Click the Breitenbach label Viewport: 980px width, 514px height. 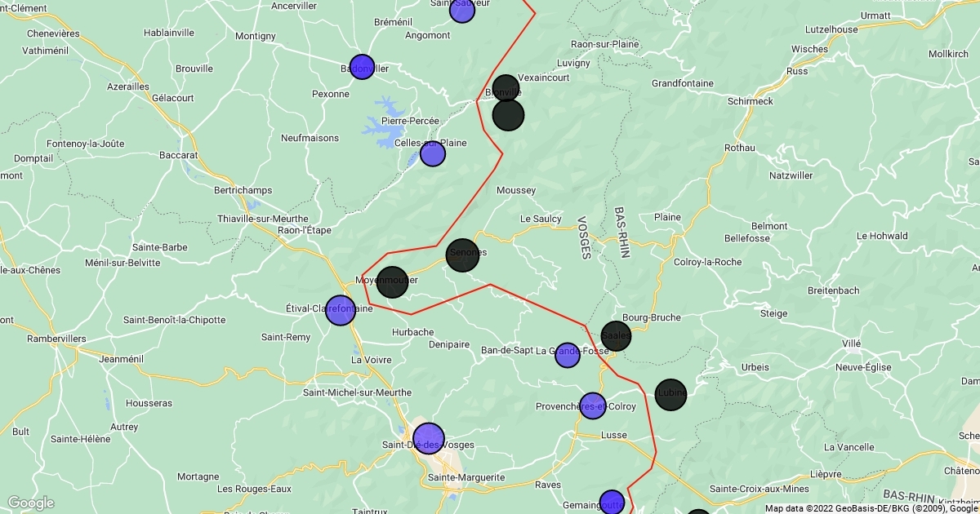[x=833, y=290]
